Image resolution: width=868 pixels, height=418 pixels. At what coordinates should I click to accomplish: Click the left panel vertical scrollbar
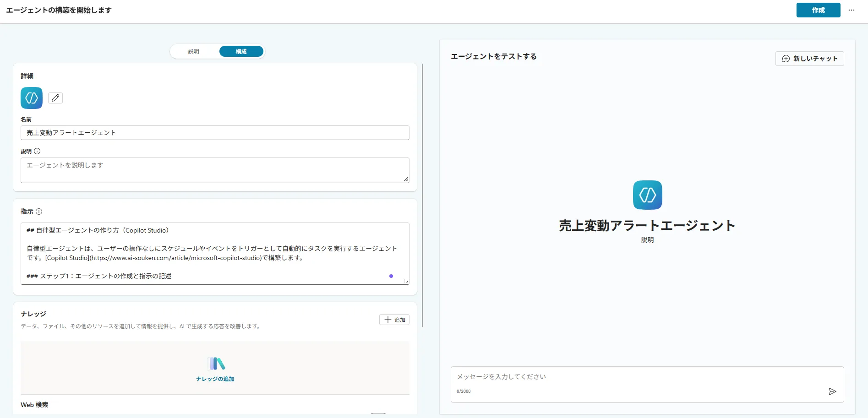[x=422, y=195]
